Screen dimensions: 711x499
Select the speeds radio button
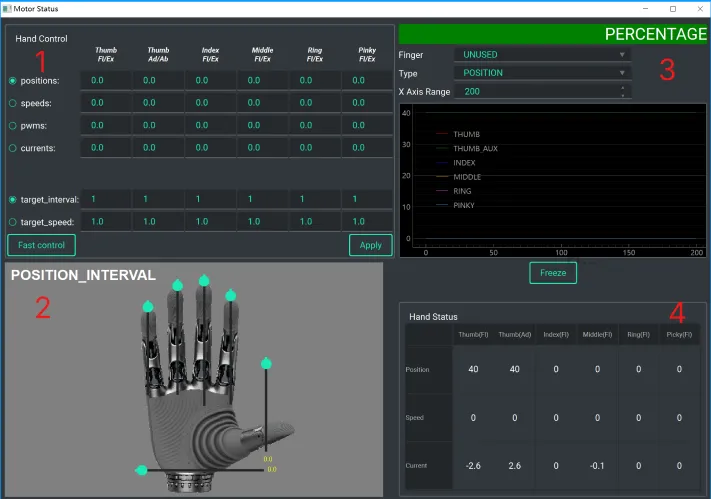[x=12, y=102]
